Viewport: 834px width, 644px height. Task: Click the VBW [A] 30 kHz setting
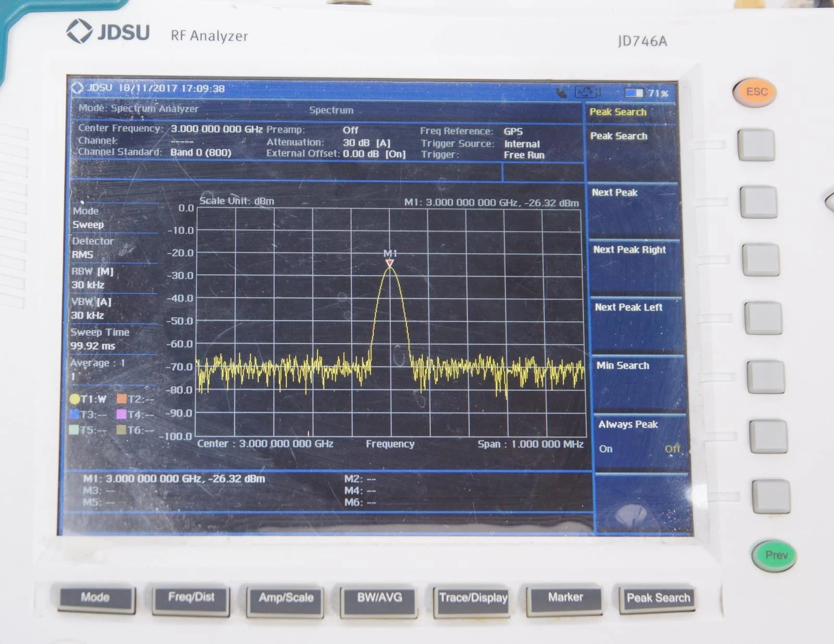114,308
